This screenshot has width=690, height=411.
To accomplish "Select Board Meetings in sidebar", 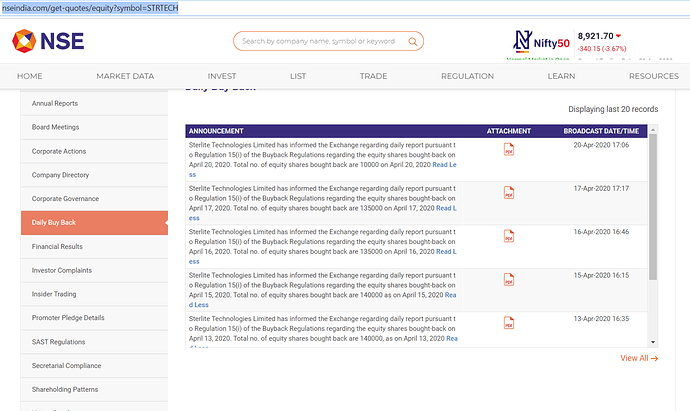I will [x=94, y=127].
